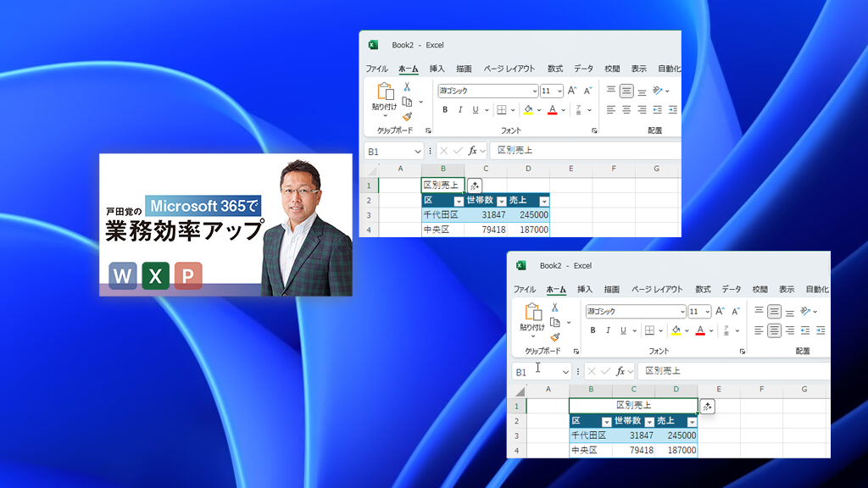Click Select All corner in lower Excel window
Viewport: 868px width, 488px height.
pos(520,391)
